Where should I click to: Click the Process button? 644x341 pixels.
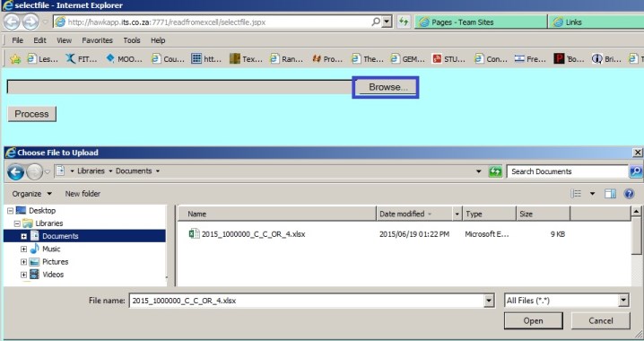(31, 114)
